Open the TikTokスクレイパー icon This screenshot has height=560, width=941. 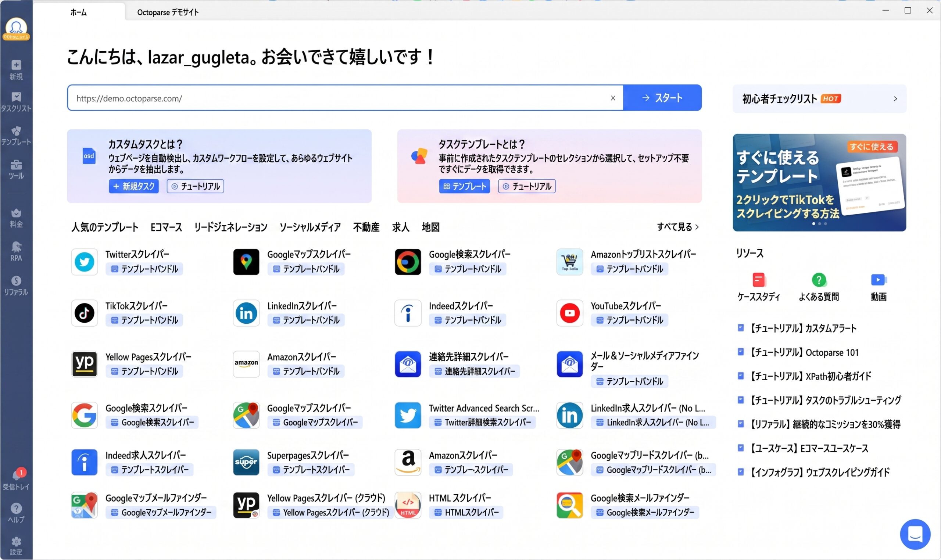tap(84, 313)
